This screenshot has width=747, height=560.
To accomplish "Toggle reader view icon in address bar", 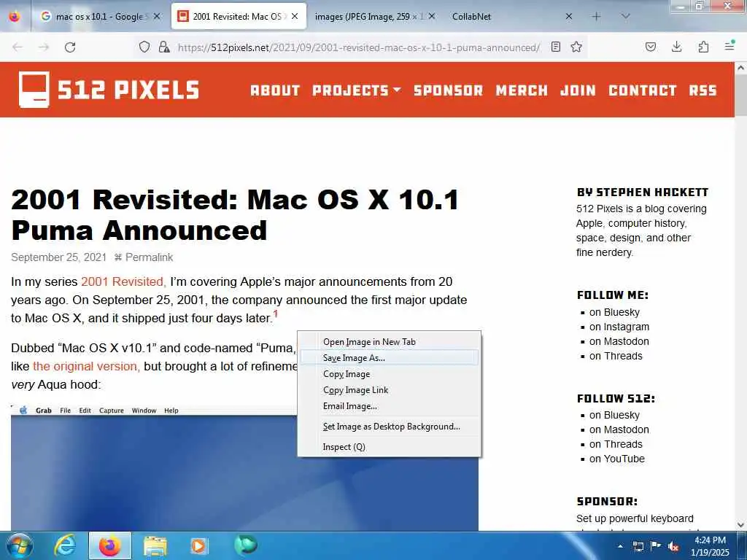I will pyautogui.click(x=555, y=47).
